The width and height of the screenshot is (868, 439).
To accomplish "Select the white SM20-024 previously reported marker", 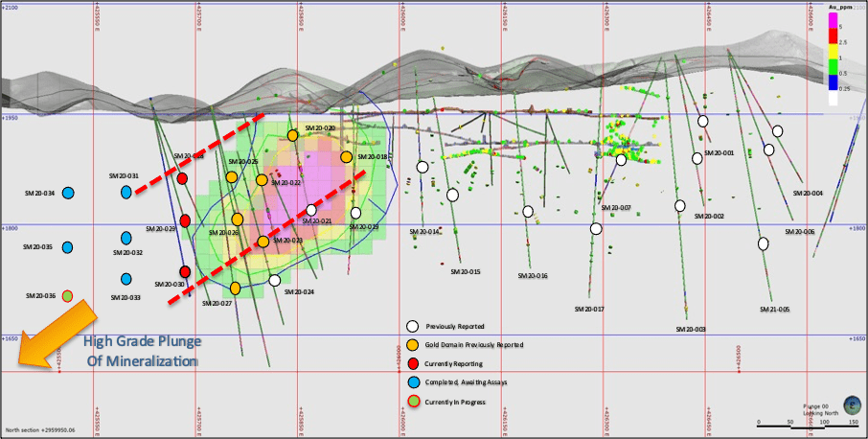I will [275, 280].
